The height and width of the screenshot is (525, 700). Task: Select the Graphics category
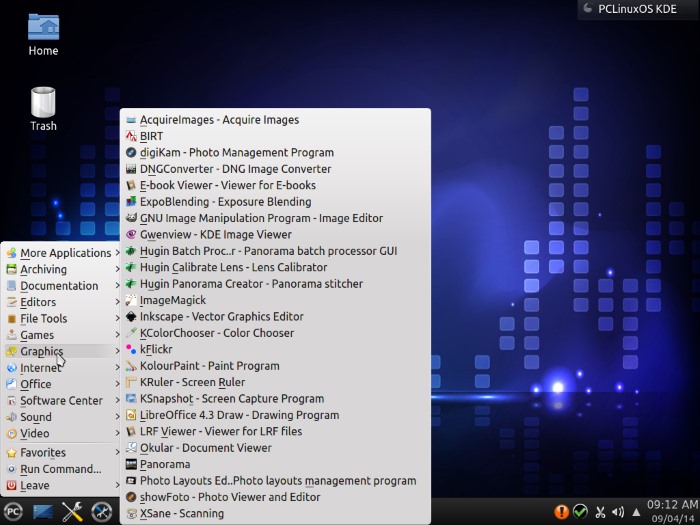[x=62, y=351]
